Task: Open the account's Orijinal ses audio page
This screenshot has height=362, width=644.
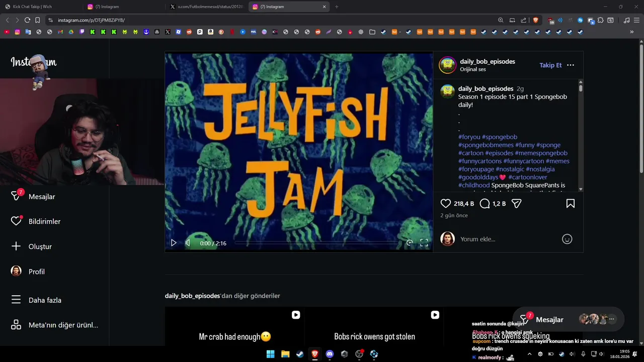Action: (473, 69)
